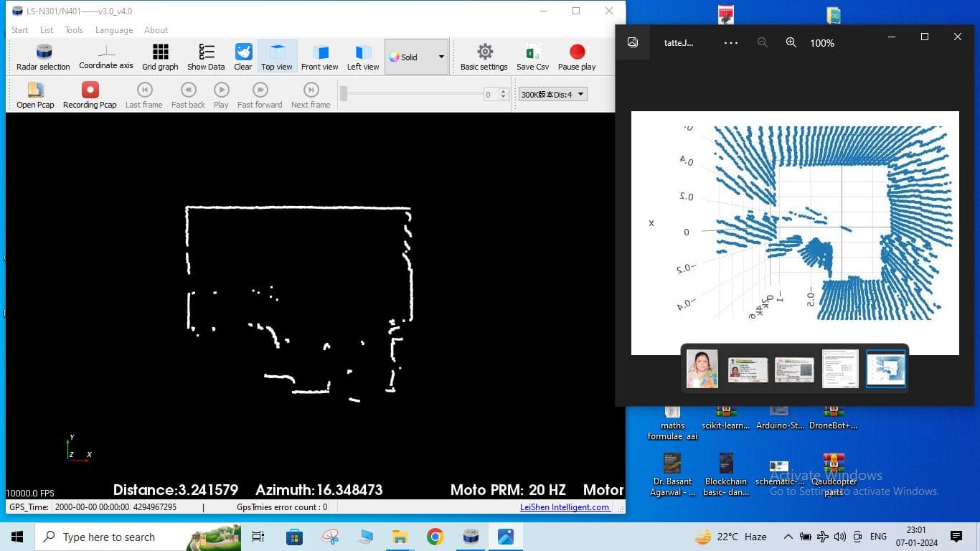Switch to Left view

point(363,57)
